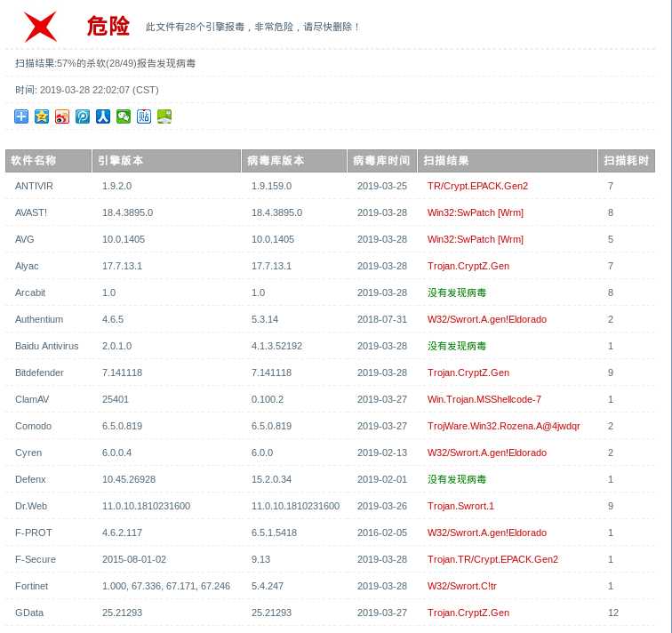Click the red X danger icon
This screenshot has height=633, width=672.
coord(40,27)
